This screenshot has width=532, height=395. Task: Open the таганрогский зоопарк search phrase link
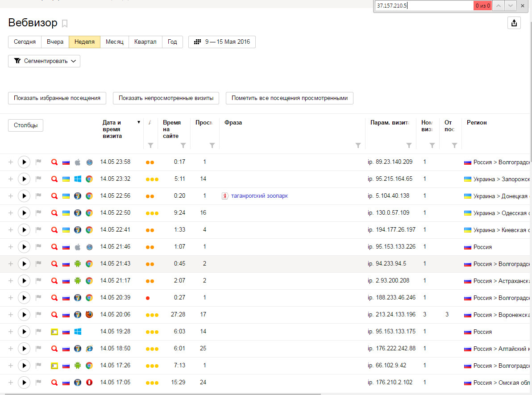tap(259, 196)
